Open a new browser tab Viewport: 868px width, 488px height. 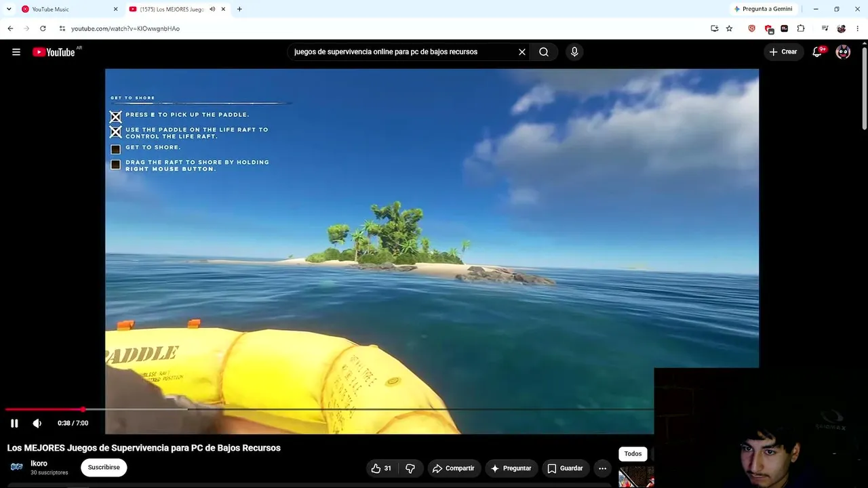coord(239,9)
